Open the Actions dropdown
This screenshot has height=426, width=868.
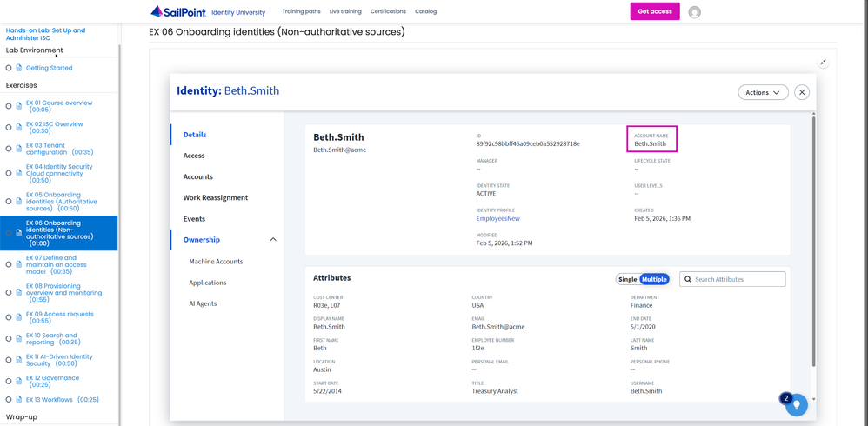(763, 92)
